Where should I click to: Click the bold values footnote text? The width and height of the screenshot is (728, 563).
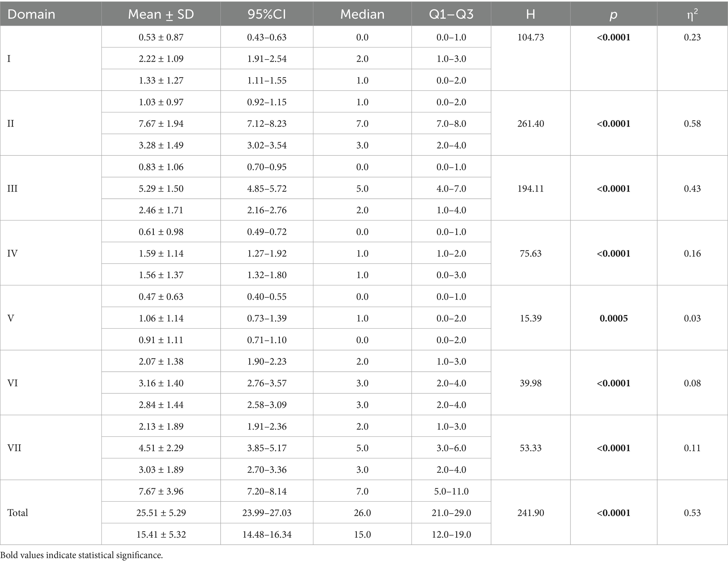[82, 555]
